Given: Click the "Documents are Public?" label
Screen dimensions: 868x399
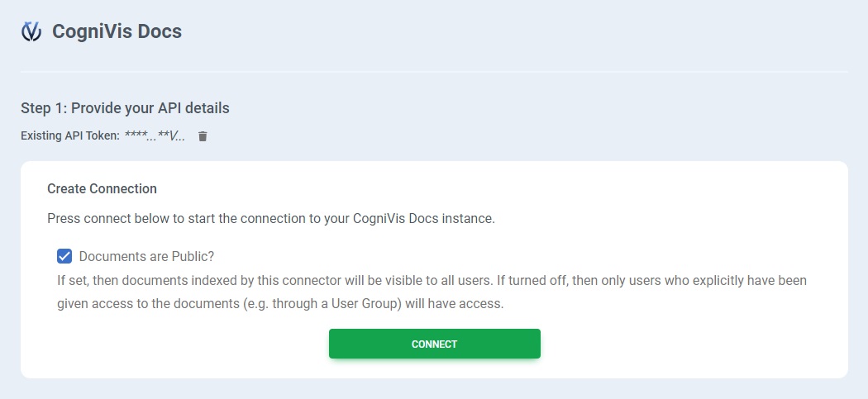Looking at the screenshot, I should click(x=146, y=256).
